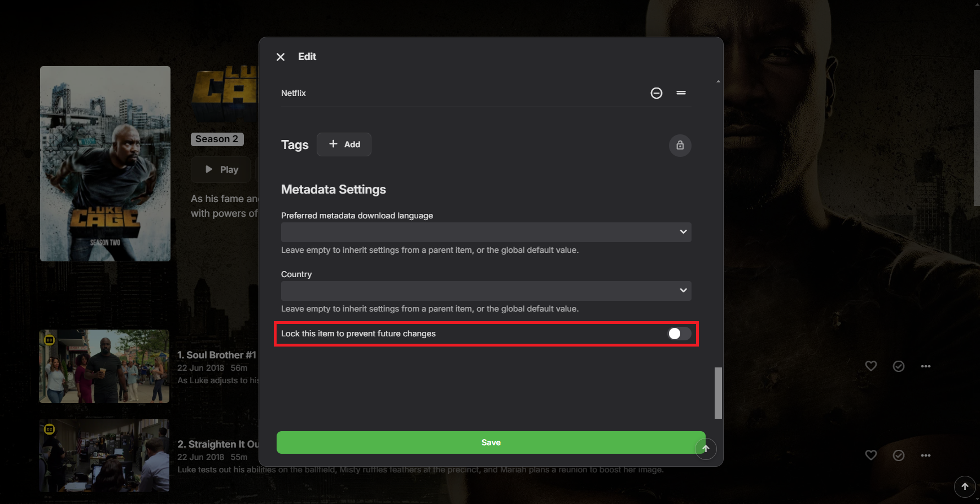The image size is (980, 504).
Task: Save the metadata edits
Action: coord(491,442)
